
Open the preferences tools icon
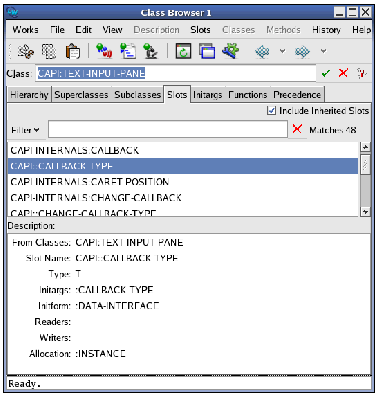tap(231, 51)
